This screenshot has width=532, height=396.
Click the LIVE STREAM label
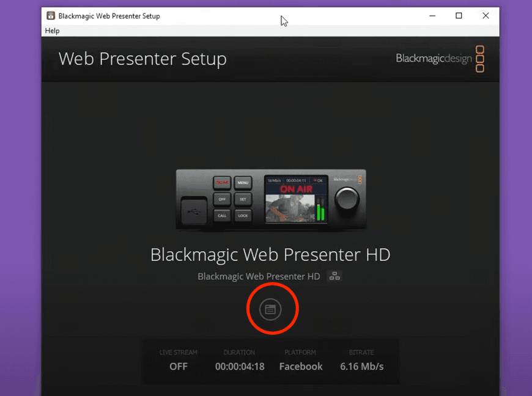click(179, 352)
